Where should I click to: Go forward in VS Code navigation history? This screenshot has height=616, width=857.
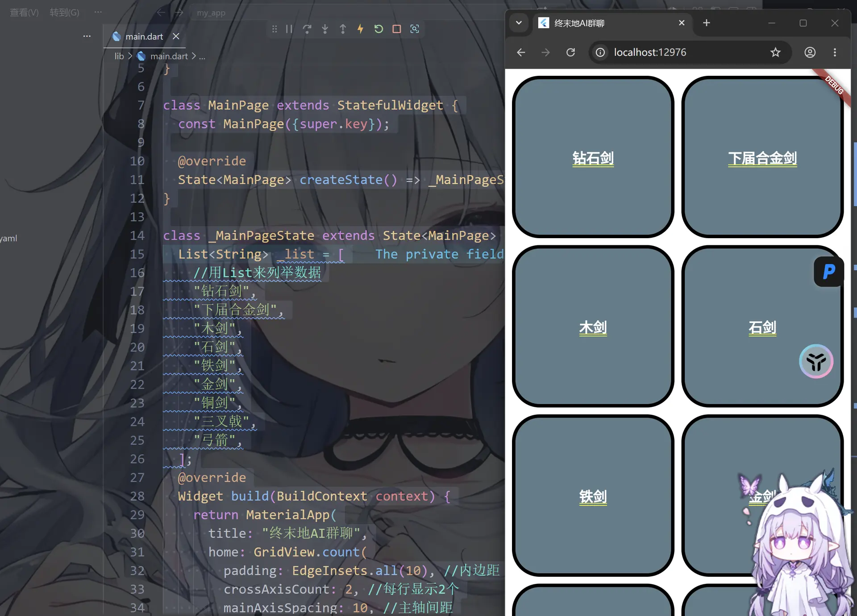coord(179,13)
